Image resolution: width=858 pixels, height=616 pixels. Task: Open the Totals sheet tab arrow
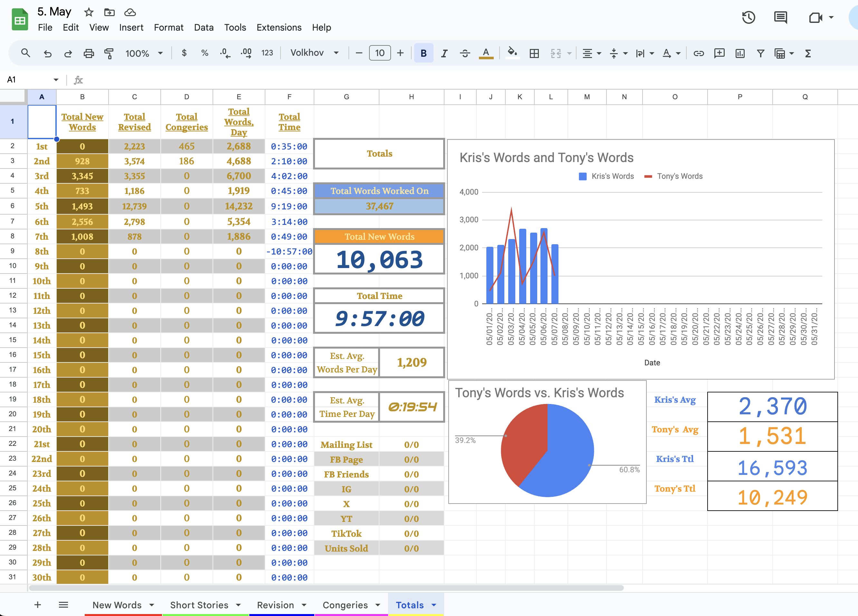point(434,605)
